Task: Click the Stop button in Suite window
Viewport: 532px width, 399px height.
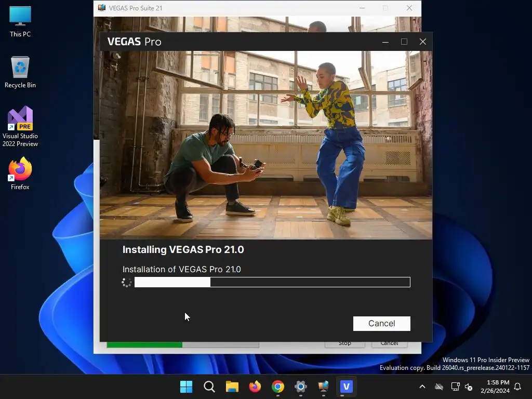Action: tap(345, 344)
